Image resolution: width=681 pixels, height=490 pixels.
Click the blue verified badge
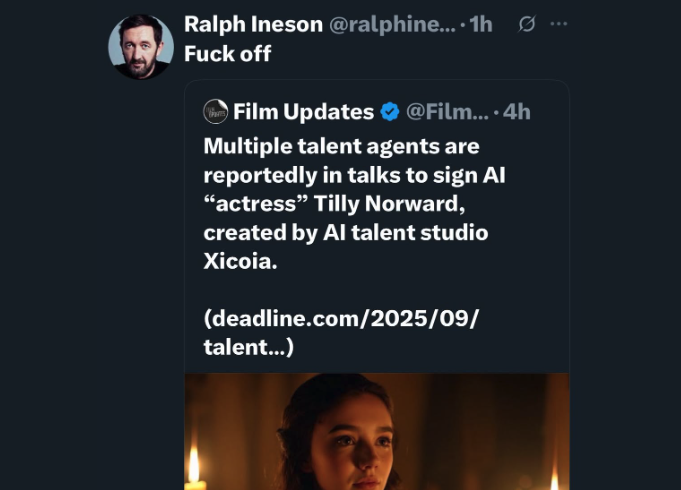pos(390,111)
